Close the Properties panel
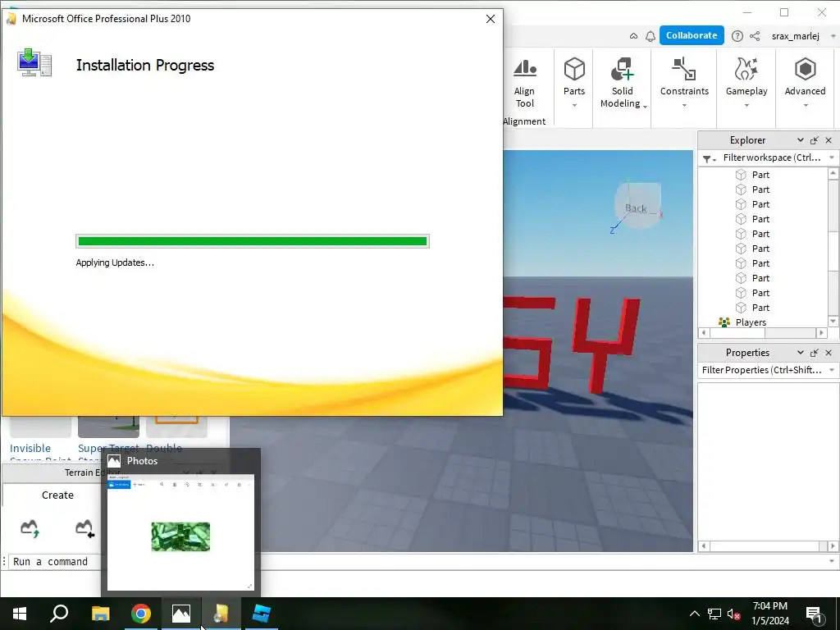Screen dimensions: 840x630 (829, 353)
